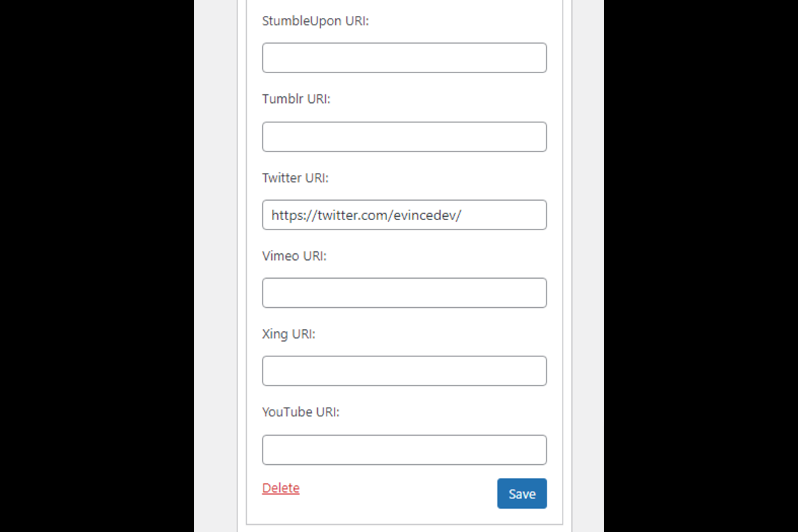The image size is (798, 532).
Task: Focus the Tumblr URI input box
Action: pos(404,136)
